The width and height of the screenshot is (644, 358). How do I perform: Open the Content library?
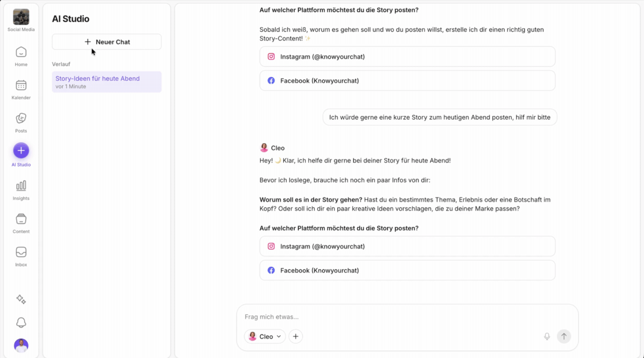(x=21, y=223)
